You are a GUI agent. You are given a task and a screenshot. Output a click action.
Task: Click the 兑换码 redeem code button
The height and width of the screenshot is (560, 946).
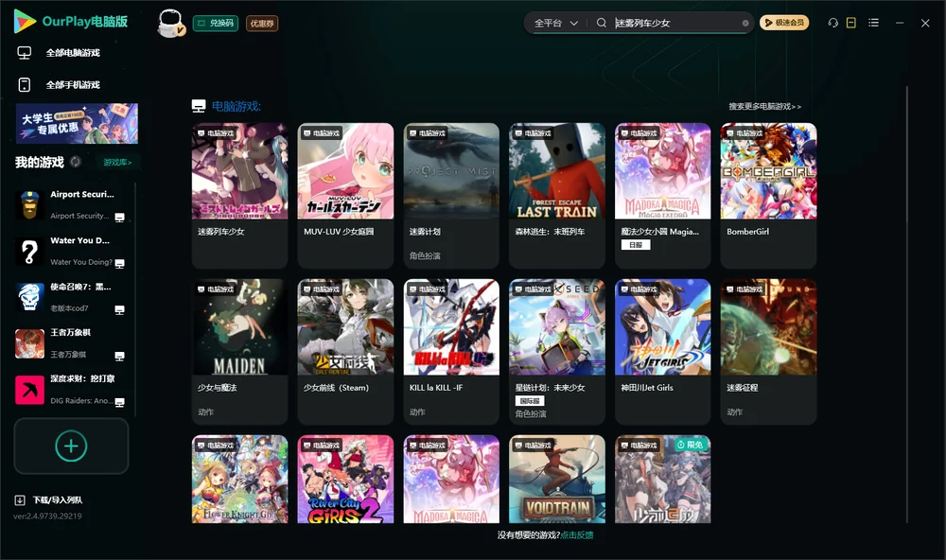coord(216,24)
